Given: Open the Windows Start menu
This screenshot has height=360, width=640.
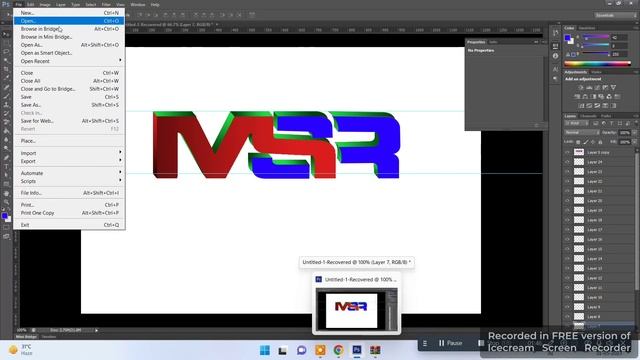Looking at the screenshot, I should pos(264,350).
